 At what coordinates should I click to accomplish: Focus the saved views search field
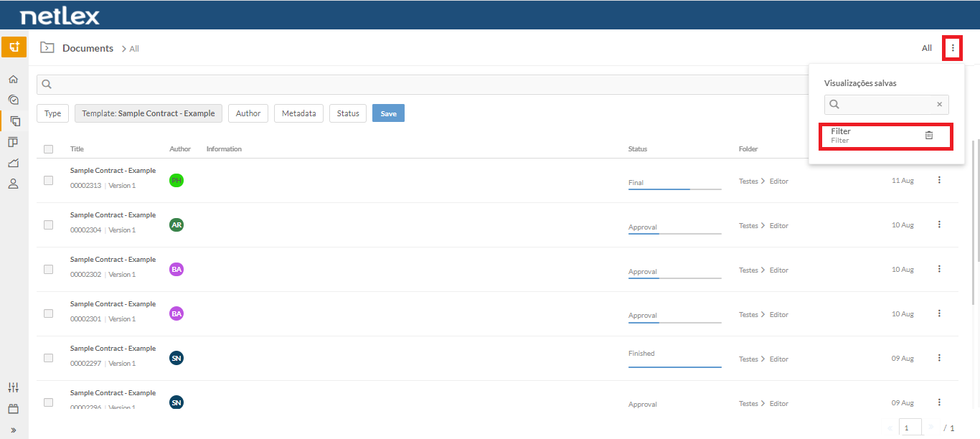(x=886, y=105)
